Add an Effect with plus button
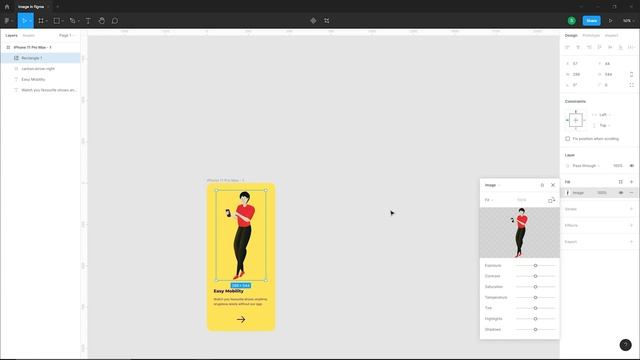Viewport: 640px width, 360px height. 631,225
